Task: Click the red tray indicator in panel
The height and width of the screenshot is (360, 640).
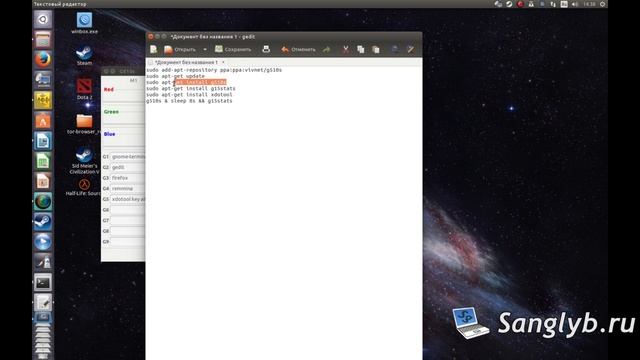Action: [x=520, y=4]
